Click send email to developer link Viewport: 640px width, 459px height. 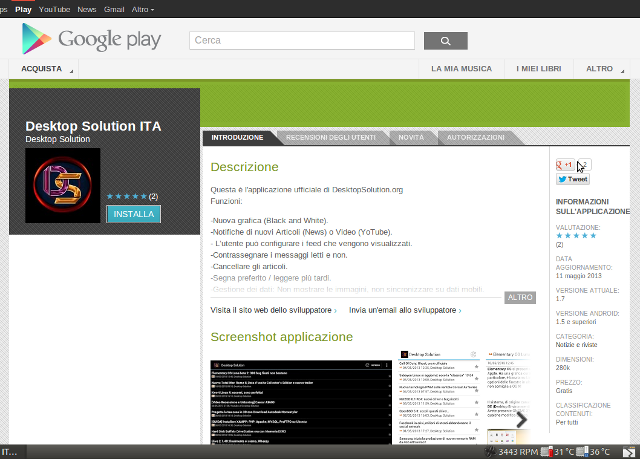(x=405, y=310)
